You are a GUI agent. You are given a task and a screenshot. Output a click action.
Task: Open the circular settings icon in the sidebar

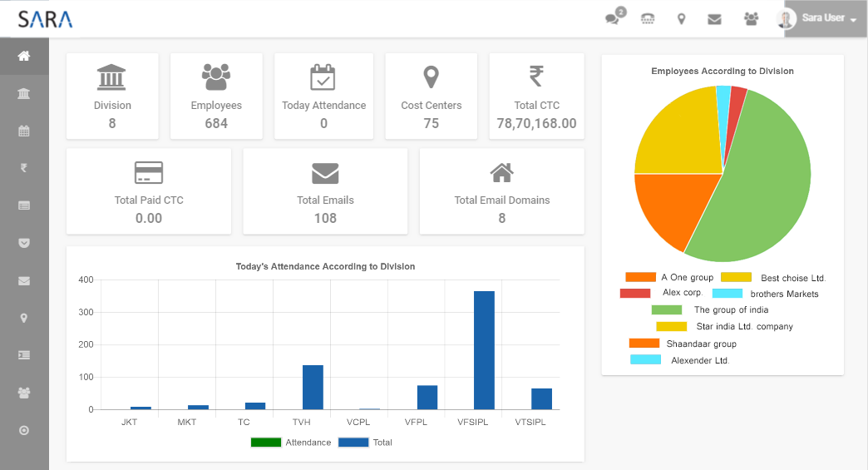[x=24, y=430]
